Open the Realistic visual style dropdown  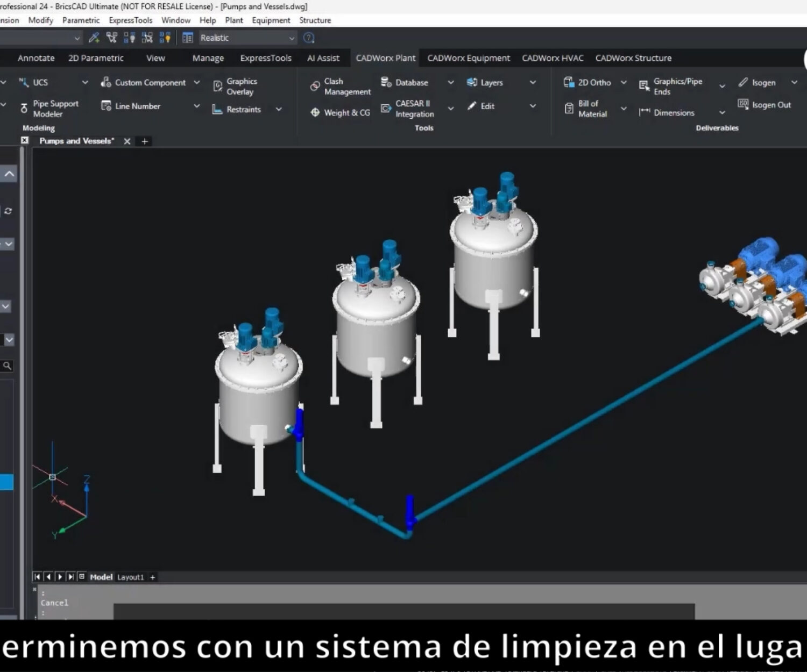coord(292,38)
